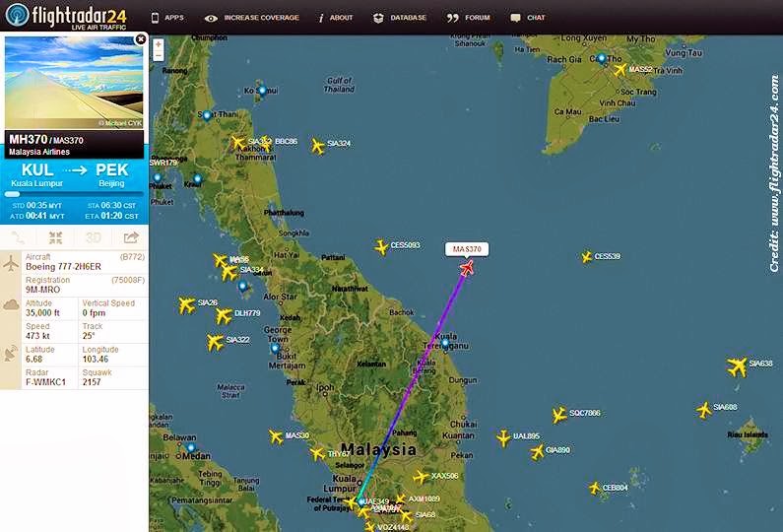Select the MAS52 aircraft near Tra Vinh
This screenshot has width=783, height=532.
(620, 69)
